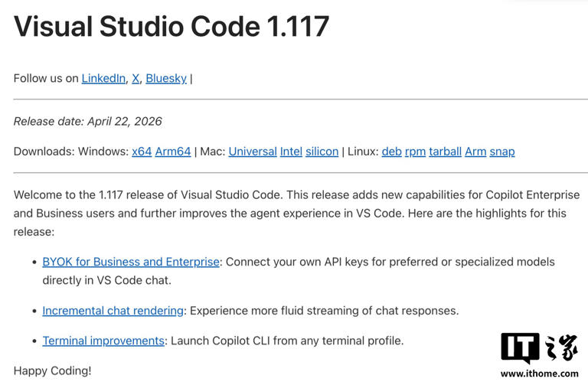Screen dimensions: 588x385
Task: Download the Windows x64 build
Action: 142,152
